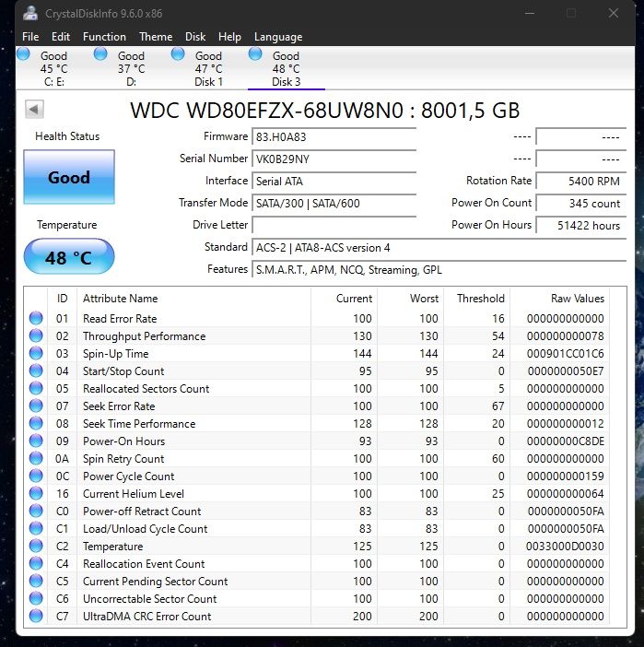This screenshot has width=644, height=647.
Task: Click status orb for Current Helium Level row
Action: [36, 493]
